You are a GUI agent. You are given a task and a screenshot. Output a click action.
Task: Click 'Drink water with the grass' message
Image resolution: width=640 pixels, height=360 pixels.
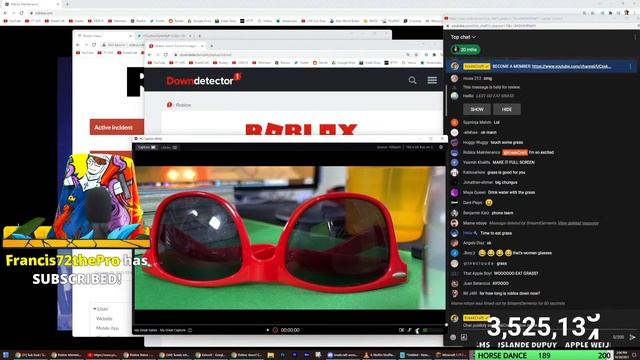511,193
